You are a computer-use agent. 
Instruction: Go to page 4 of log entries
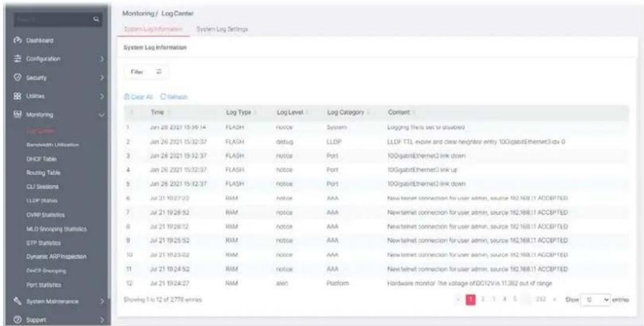pos(504,300)
